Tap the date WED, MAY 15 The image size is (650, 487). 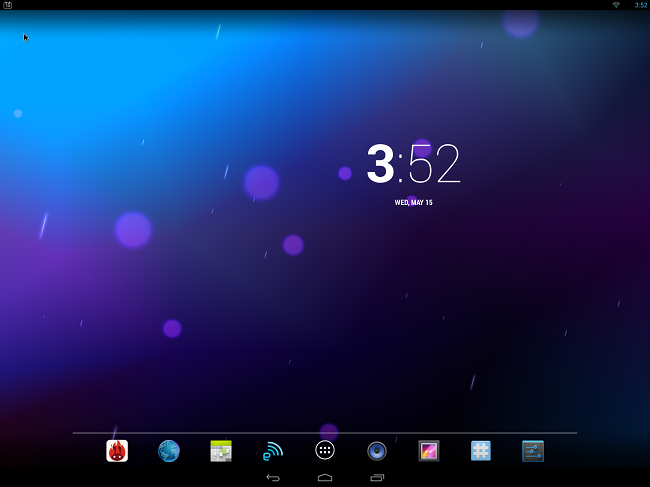tap(413, 202)
